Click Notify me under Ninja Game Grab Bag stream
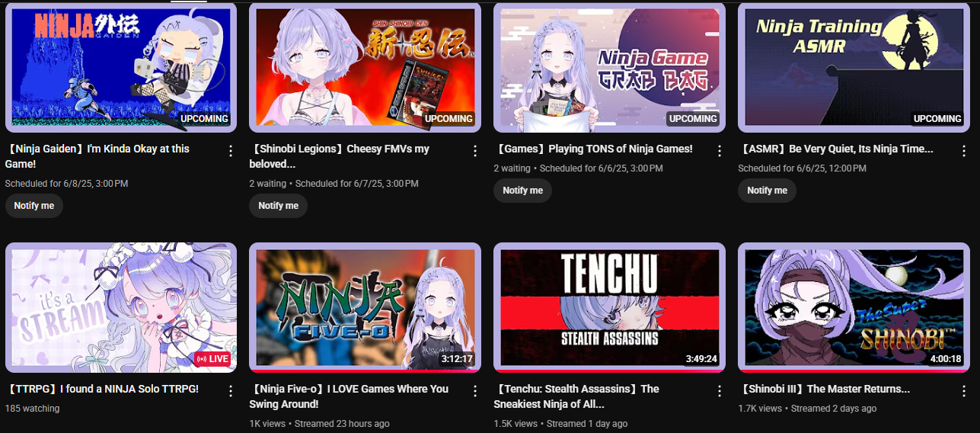 (x=523, y=191)
